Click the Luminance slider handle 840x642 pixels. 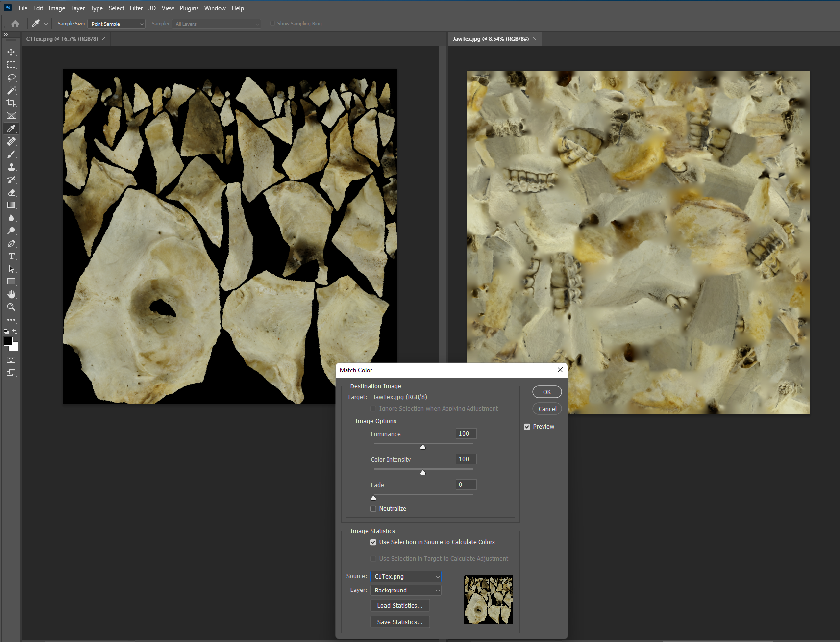423,447
